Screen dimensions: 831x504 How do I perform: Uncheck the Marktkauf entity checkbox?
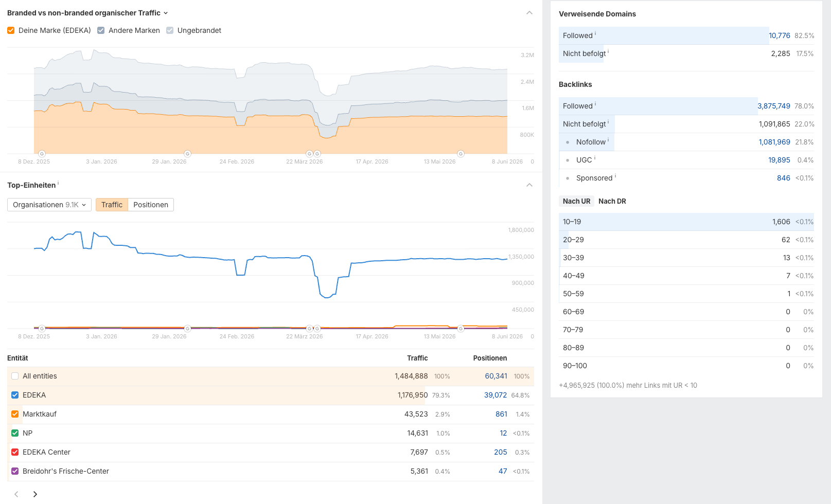tap(15, 414)
